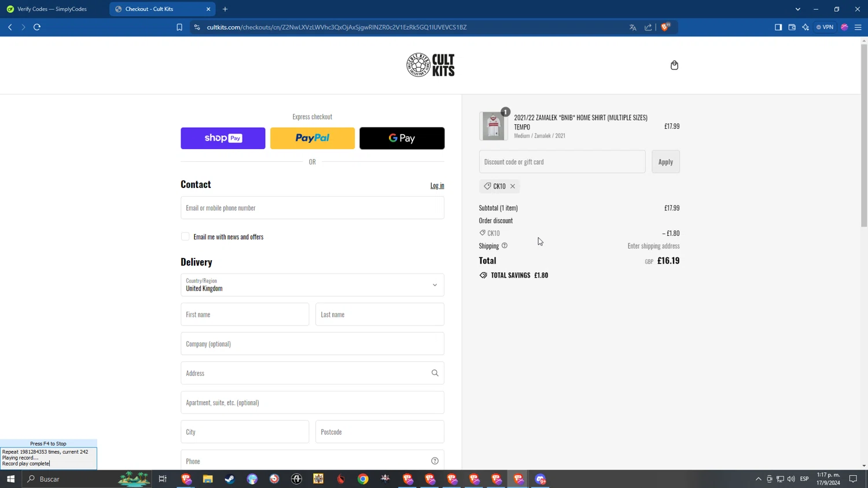Click the Company (optional) field
Viewport: 868px width, 488px height.
tap(312, 343)
